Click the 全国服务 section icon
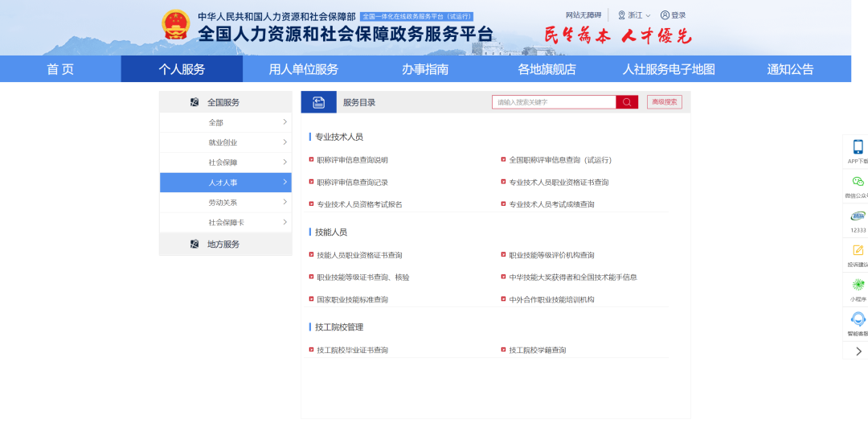Screen dimensions: 868x444 (x=194, y=102)
